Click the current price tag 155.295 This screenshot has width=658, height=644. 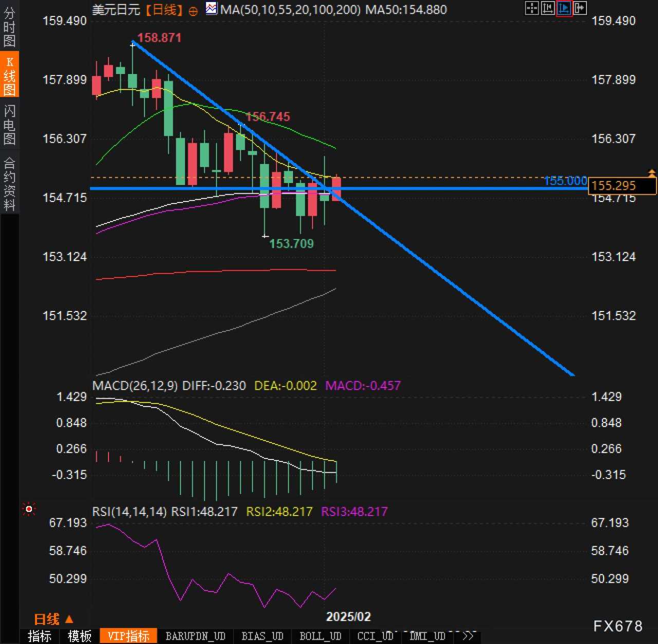[622, 186]
